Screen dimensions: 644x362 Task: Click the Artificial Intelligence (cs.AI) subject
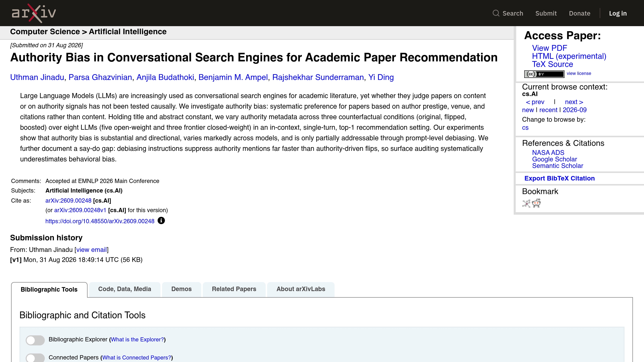(x=84, y=191)
